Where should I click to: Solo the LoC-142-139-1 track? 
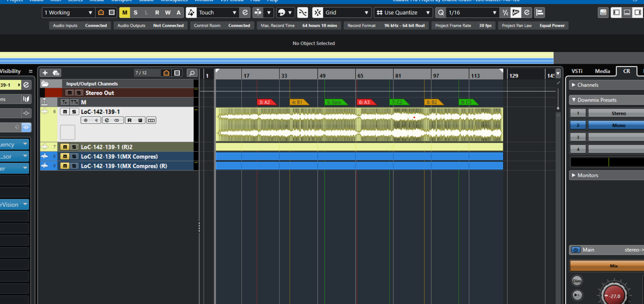click(x=74, y=112)
